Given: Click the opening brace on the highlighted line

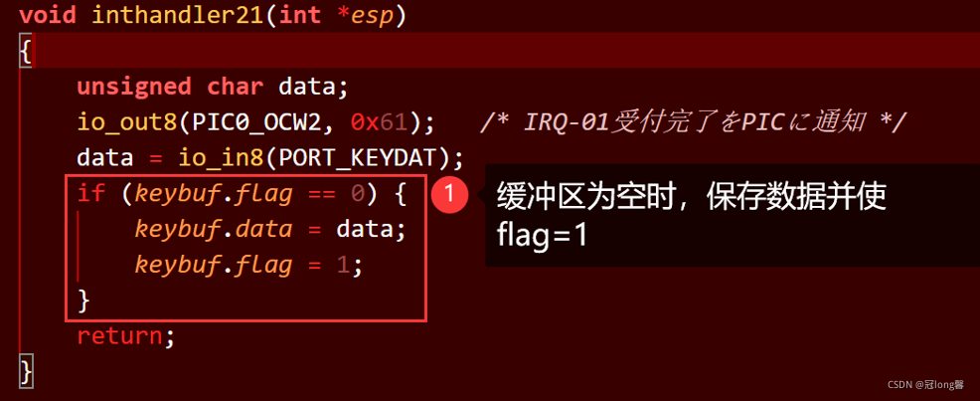Looking at the screenshot, I should (26, 52).
